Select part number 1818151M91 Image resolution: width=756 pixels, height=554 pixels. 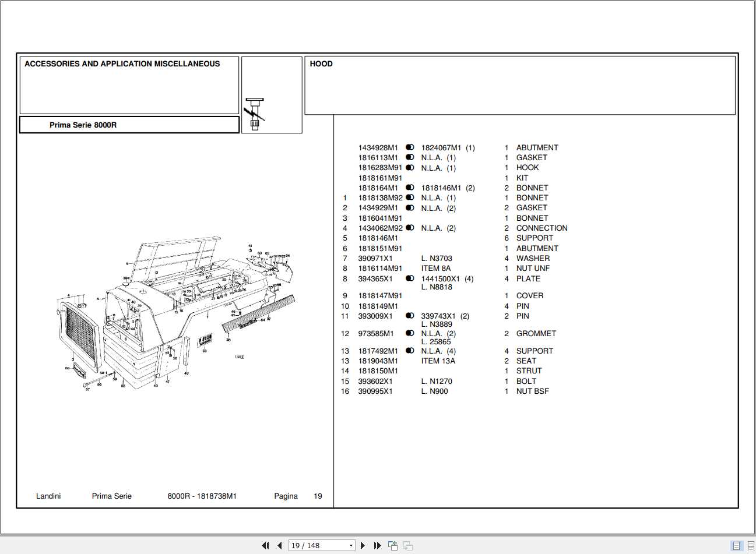380,248
